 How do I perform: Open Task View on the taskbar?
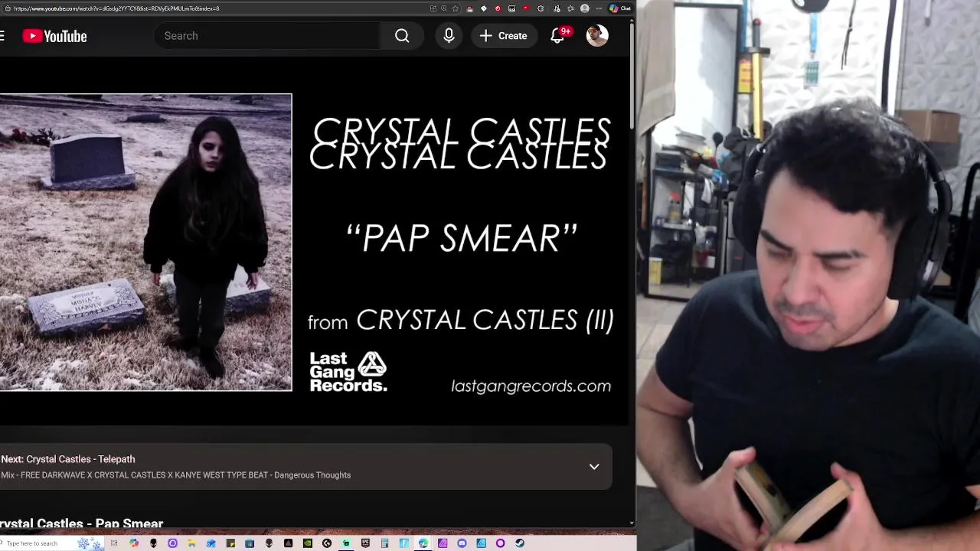(x=114, y=543)
